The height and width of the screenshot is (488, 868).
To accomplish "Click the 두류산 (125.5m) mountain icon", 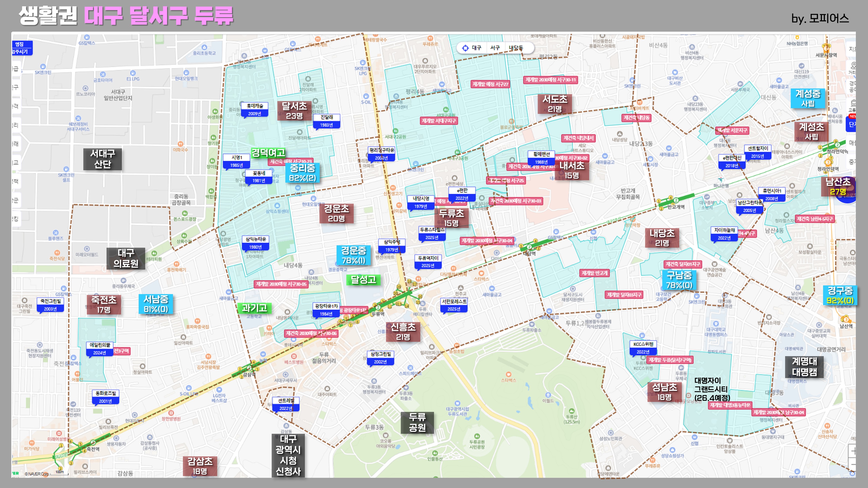I will (572, 411).
